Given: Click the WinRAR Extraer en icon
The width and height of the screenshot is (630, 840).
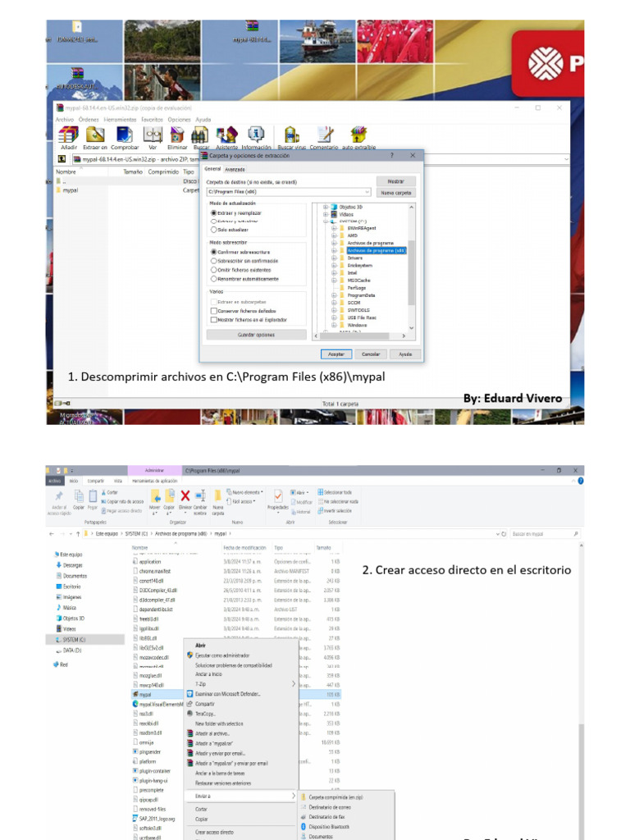Looking at the screenshot, I should click(x=95, y=134).
